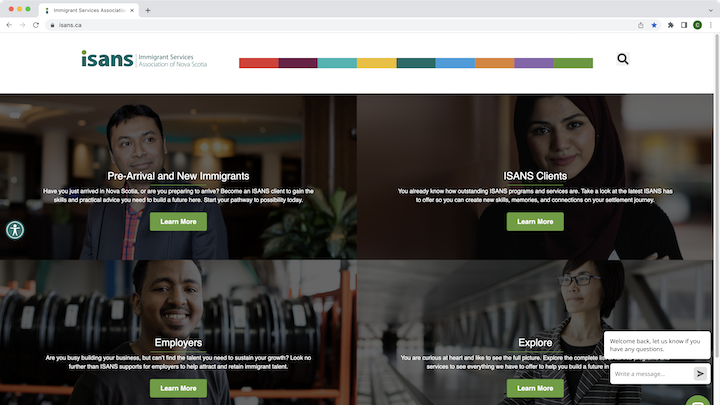Select the Immigrant Services Association tab

tap(87, 10)
